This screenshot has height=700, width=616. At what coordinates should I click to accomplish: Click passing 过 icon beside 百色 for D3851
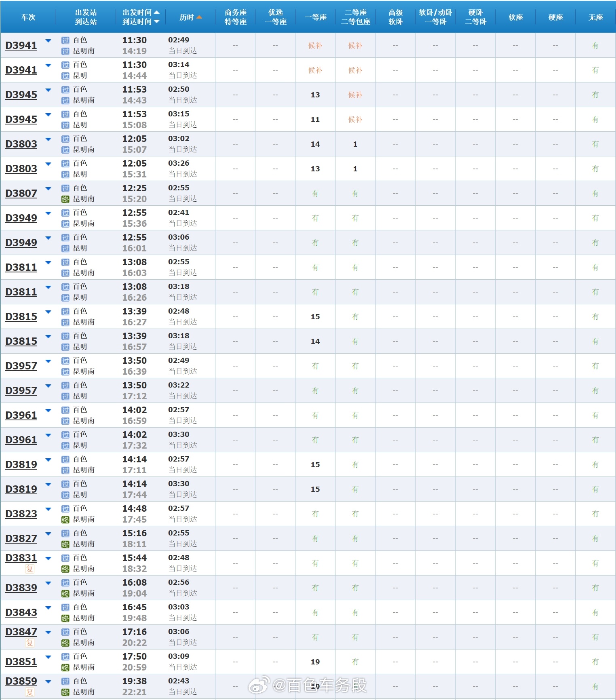(65, 657)
